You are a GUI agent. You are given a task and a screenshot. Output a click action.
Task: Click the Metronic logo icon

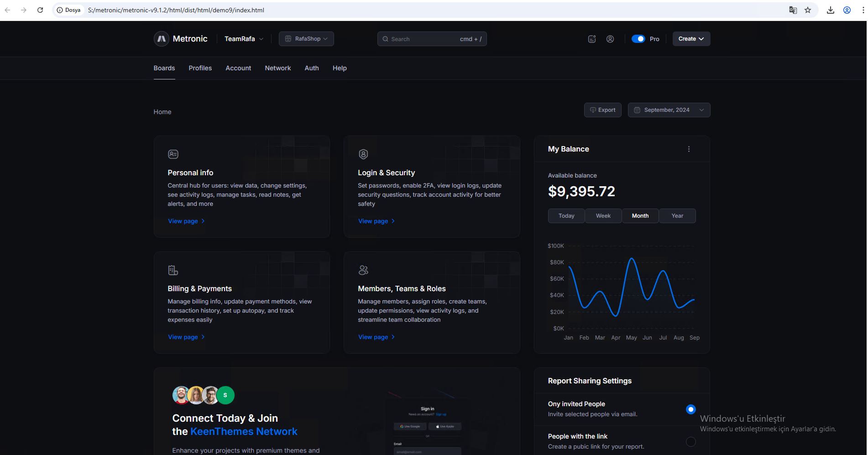(x=161, y=39)
